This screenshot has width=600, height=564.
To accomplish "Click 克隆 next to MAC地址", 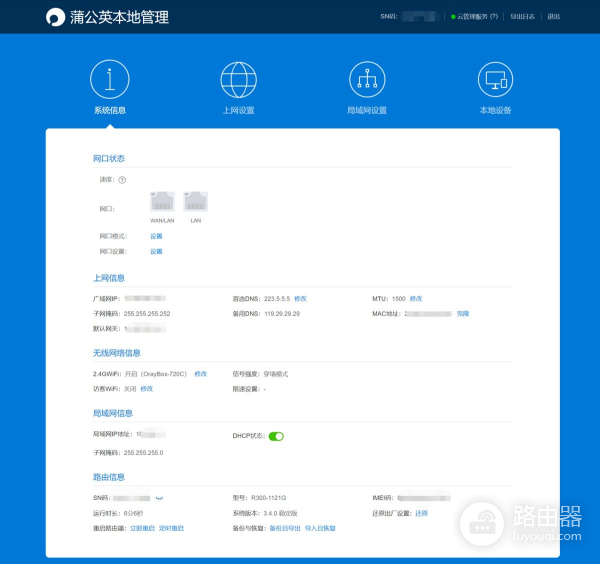I will click(463, 314).
